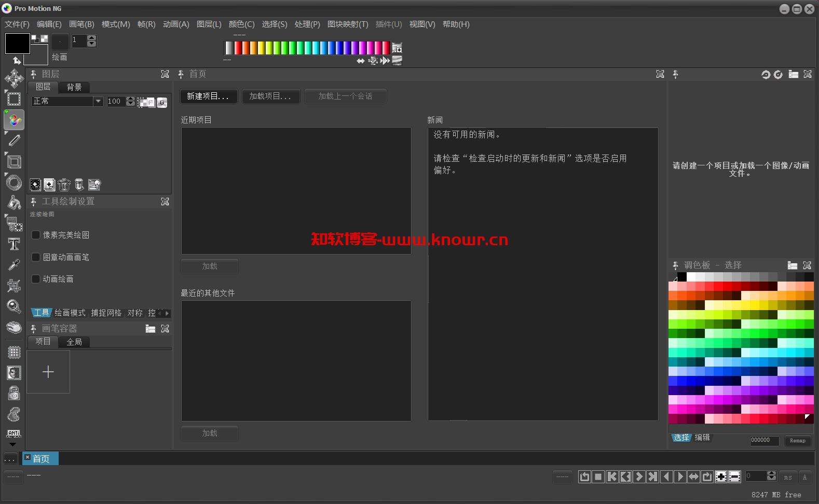The image size is (819, 504).
Task: Enable the 像素完美绘图 checkbox
Action: click(36, 235)
